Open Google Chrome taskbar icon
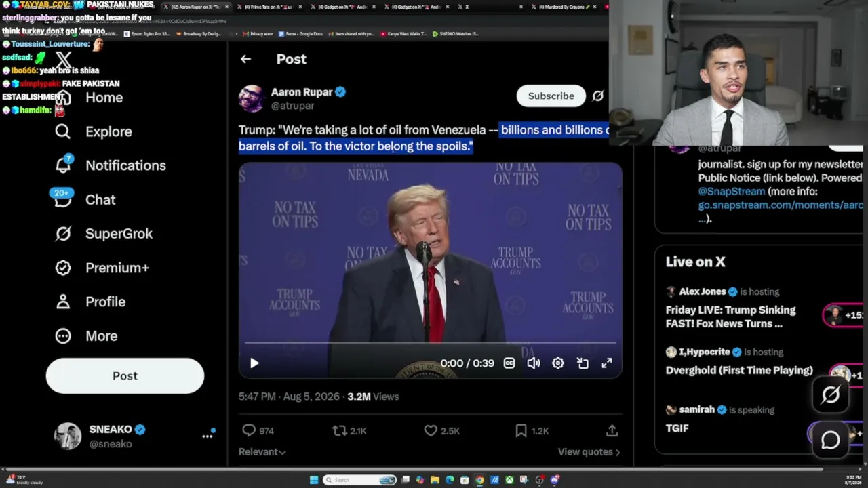This screenshot has width=868, height=488. pyautogui.click(x=479, y=480)
